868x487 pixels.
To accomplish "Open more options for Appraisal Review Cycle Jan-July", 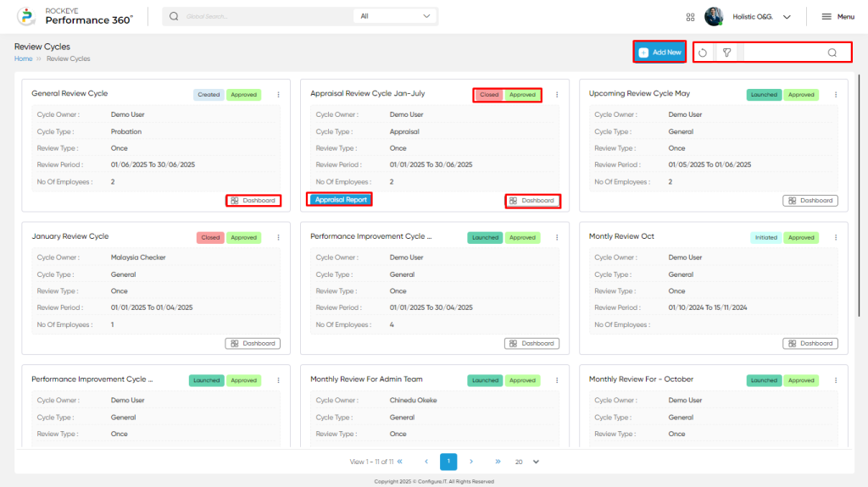I will (557, 95).
